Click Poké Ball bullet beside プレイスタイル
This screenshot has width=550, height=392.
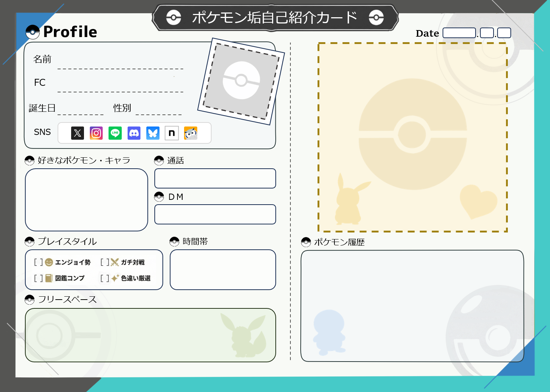pos(30,242)
